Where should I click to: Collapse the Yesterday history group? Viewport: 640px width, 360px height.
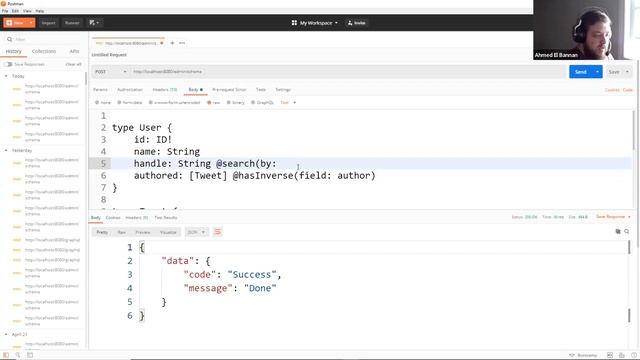pos(6,151)
